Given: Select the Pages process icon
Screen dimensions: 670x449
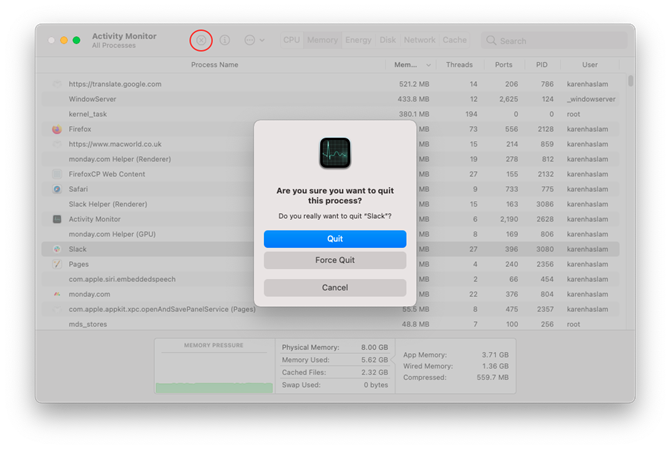Looking at the screenshot, I should click(57, 264).
